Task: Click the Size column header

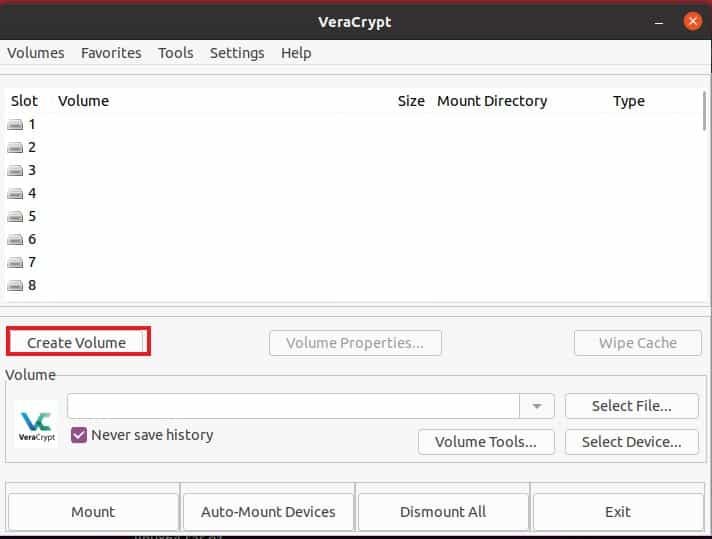Action: coord(411,101)
